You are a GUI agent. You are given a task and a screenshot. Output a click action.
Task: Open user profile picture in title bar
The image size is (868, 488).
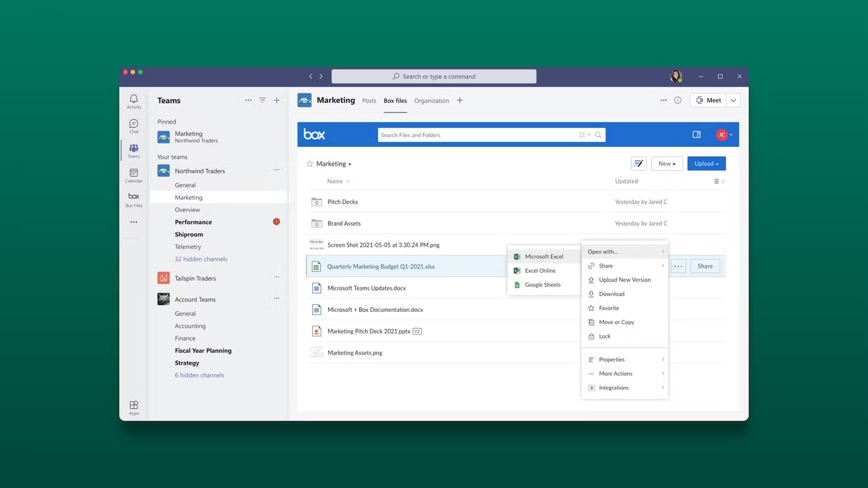point(676,76)
